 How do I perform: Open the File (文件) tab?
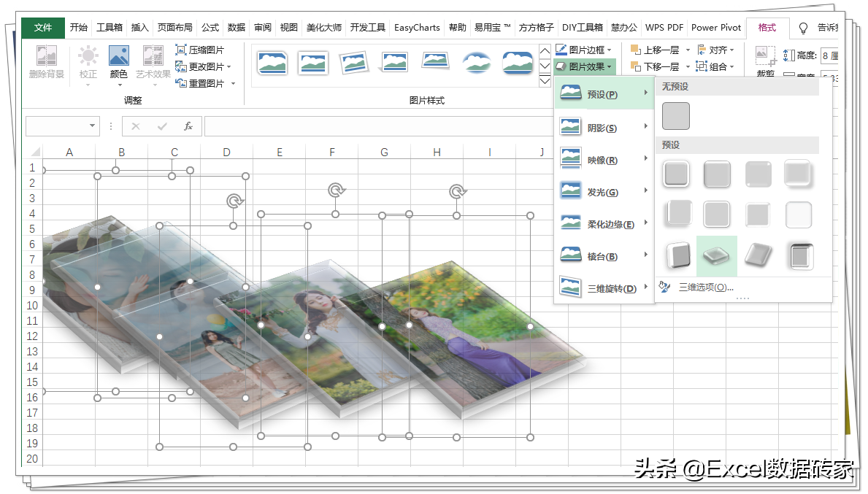42,27
